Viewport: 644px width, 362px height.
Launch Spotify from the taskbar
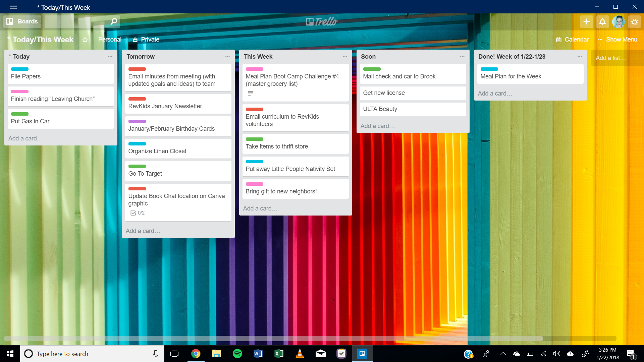[x=237, y=353]
